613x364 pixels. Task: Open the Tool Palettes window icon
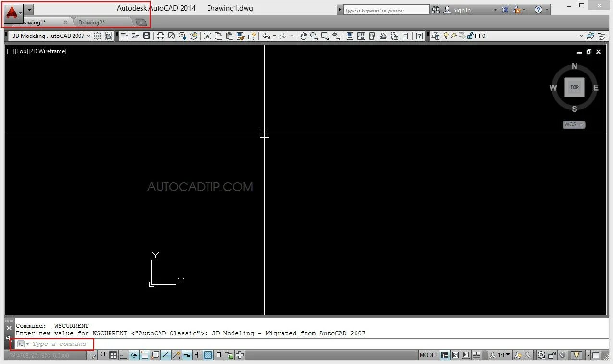372,36
